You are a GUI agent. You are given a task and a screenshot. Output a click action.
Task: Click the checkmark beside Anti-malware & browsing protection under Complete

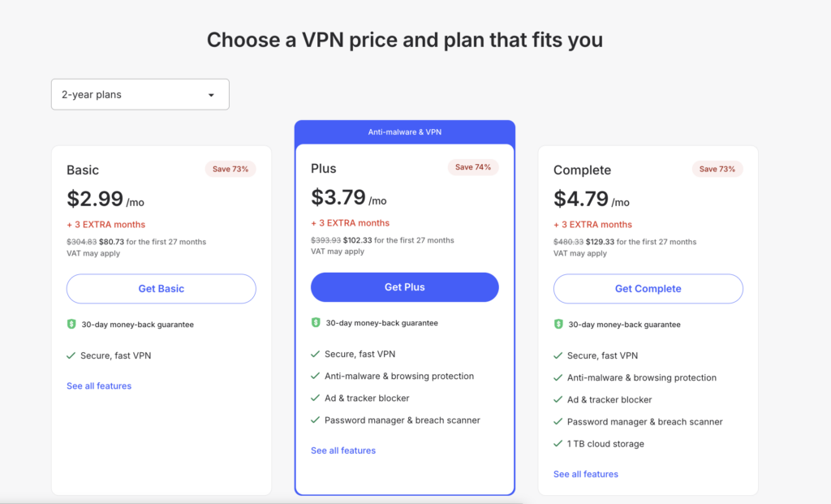[558, 377]
